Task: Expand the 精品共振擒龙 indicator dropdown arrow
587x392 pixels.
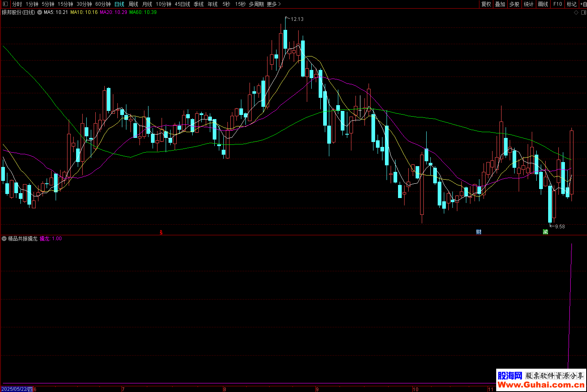Action: [x=4, y=239]
